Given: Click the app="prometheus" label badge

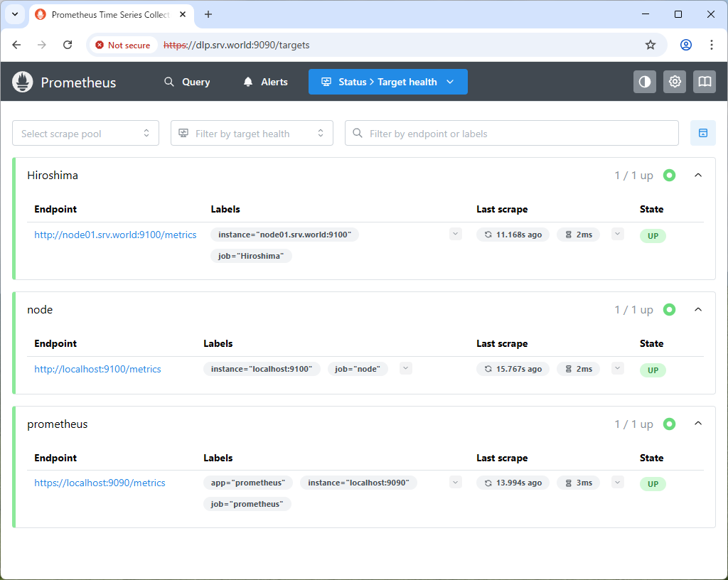Looking at the screenshot, I should 248,483.
